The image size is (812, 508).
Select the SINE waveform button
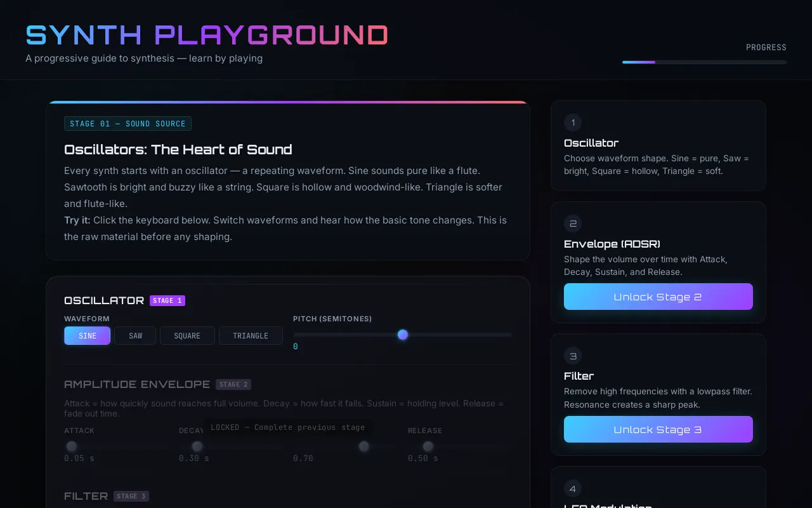[x=88, y=335]
